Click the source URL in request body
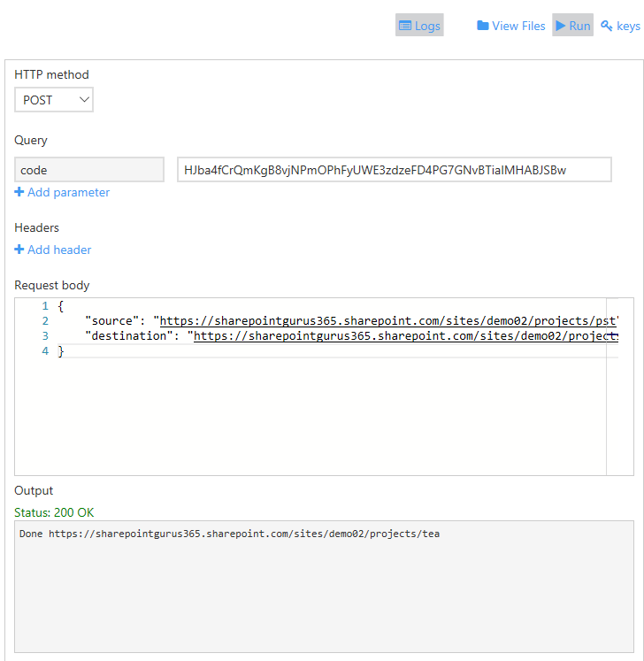Screen dimensions: 644x661 point(387,320)
